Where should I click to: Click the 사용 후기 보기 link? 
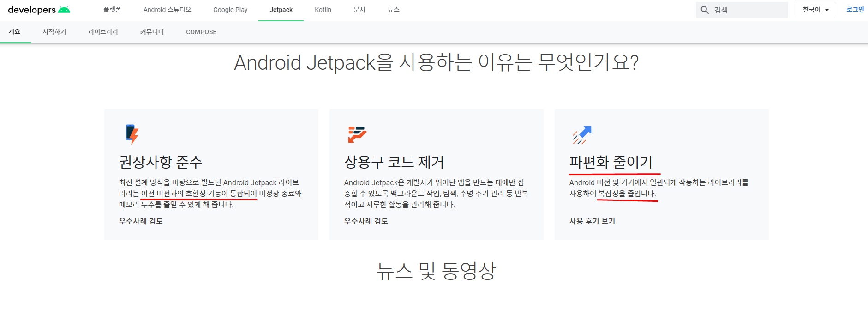point(592,221)
